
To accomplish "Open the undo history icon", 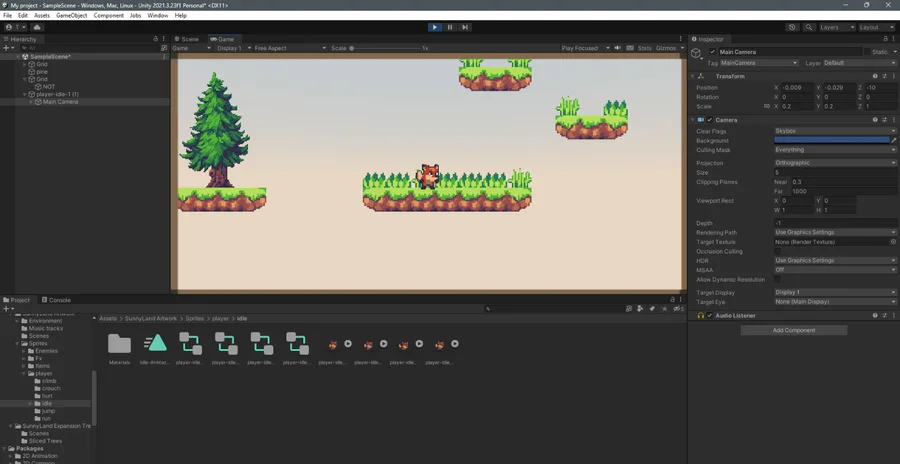I will click(793, 27).
